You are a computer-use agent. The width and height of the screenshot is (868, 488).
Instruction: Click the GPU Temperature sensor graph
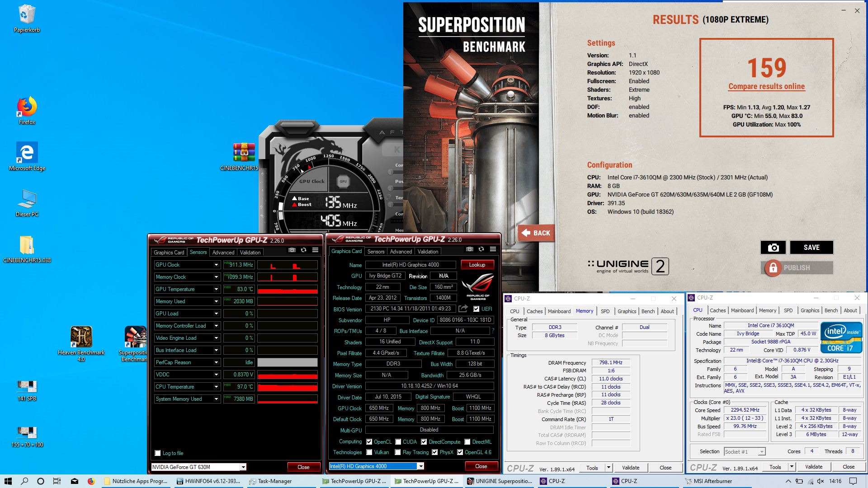point(288,289)
